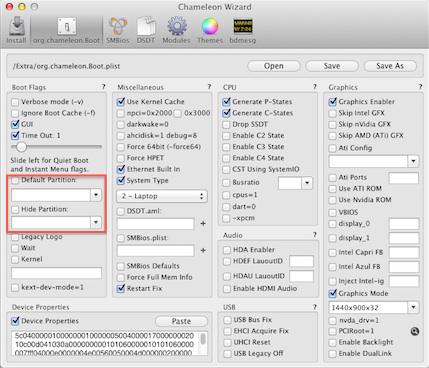Click the Save As button
This screenshot has width=429, height=368.
point(390,66)
